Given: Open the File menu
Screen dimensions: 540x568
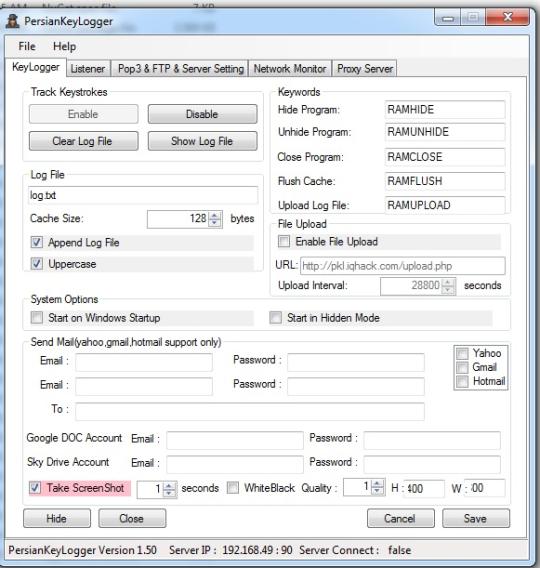Looking at the screenshot, I should [x=27, y=46].
